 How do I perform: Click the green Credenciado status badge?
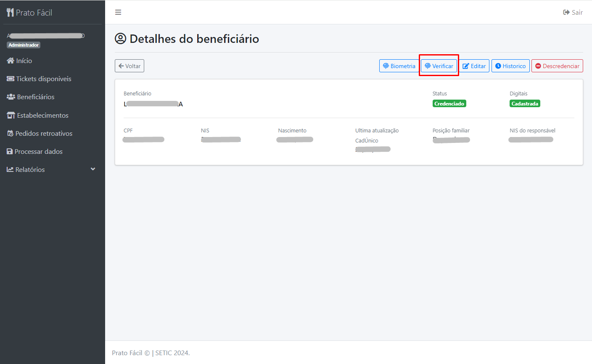(449, 103)
